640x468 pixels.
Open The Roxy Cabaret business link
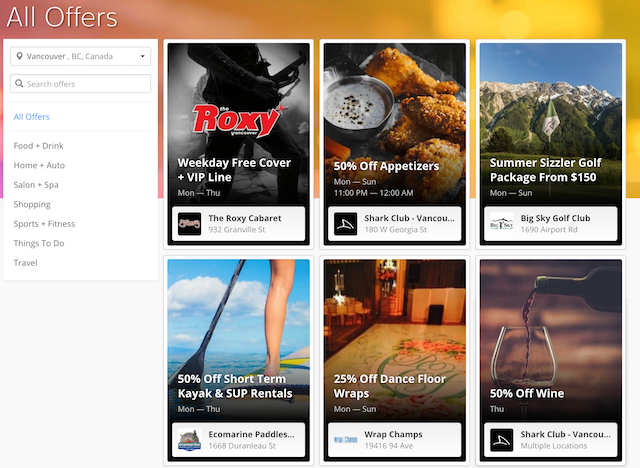pyautogui.click(x=244, y=218)
